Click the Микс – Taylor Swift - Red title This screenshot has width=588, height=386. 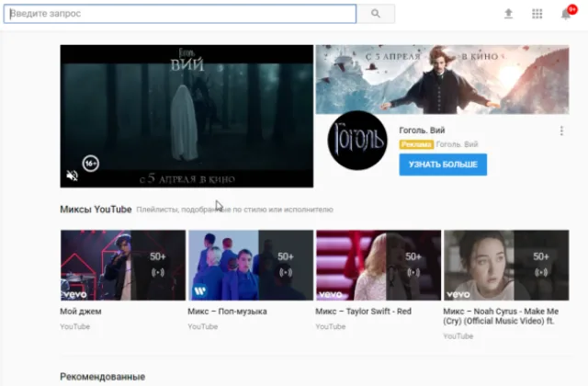[x=364, y=312]
